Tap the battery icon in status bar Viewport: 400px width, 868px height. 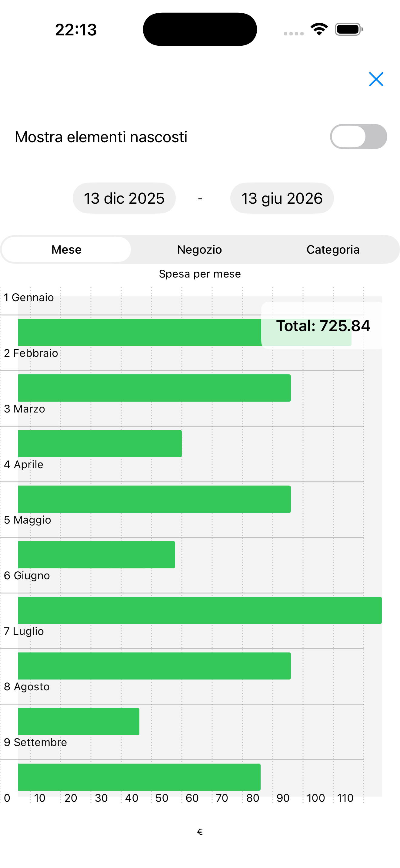349,29
